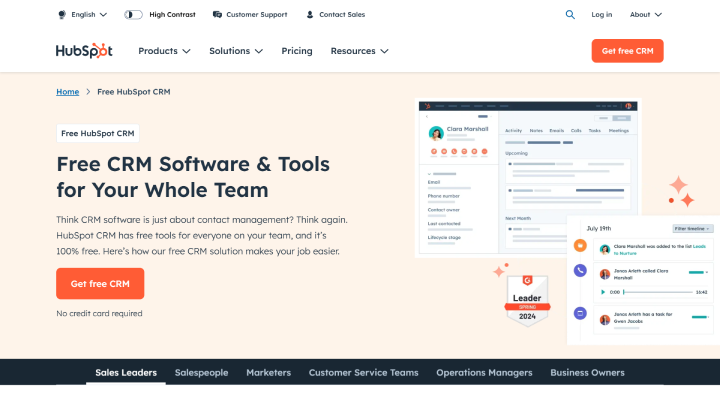Viewport: 720px width, 420px height.
Task: Click the Customer Support chat icon
Action: tap(218, 15)
